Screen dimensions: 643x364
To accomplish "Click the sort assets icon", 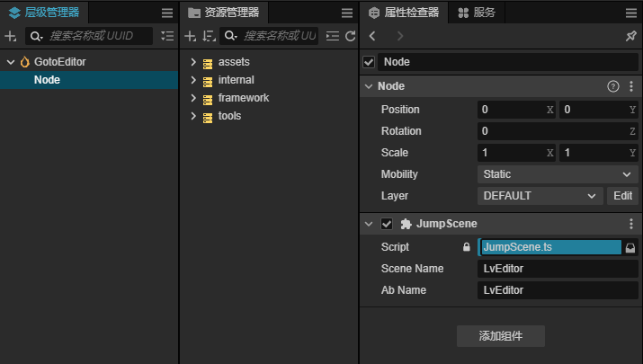I will coord(209,36).
